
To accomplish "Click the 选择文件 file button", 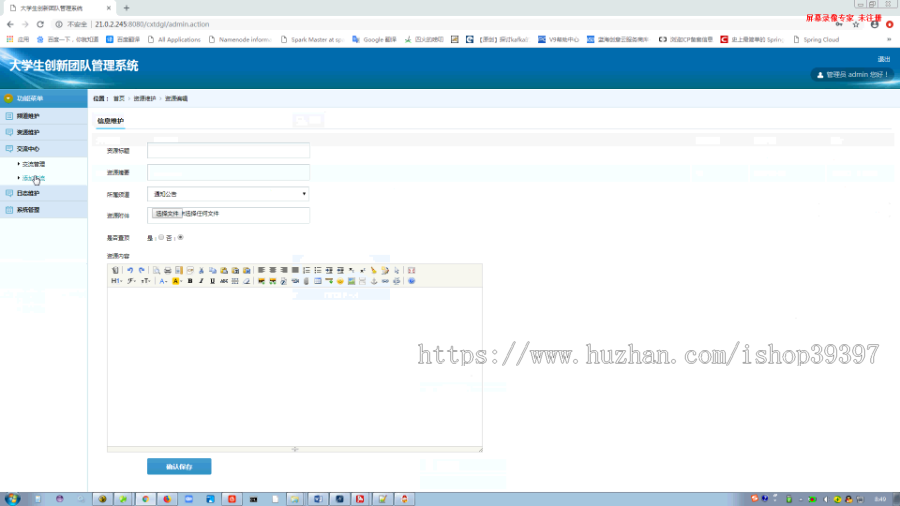I will [x=167, y=213].
